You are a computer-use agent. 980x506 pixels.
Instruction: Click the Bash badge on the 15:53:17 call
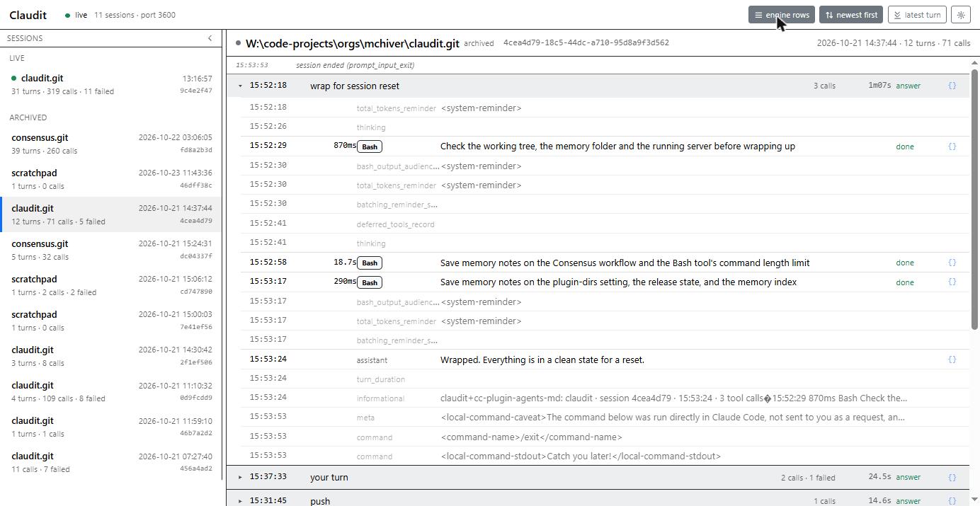click(x=369, y=282)
